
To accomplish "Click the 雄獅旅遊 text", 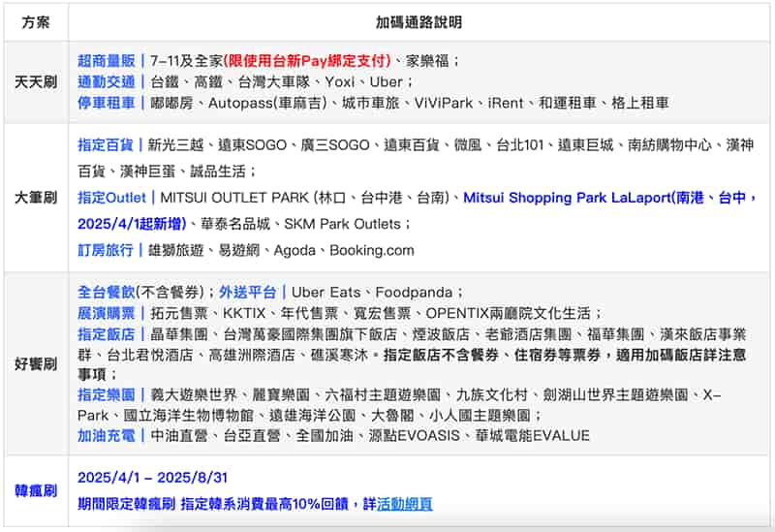I will coord(176,250).
